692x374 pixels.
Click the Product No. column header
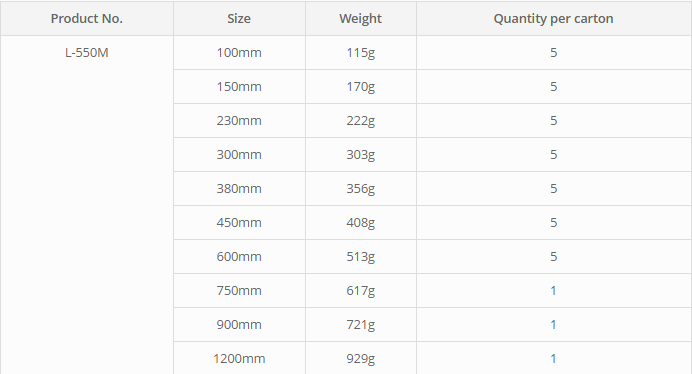(87, 19)
